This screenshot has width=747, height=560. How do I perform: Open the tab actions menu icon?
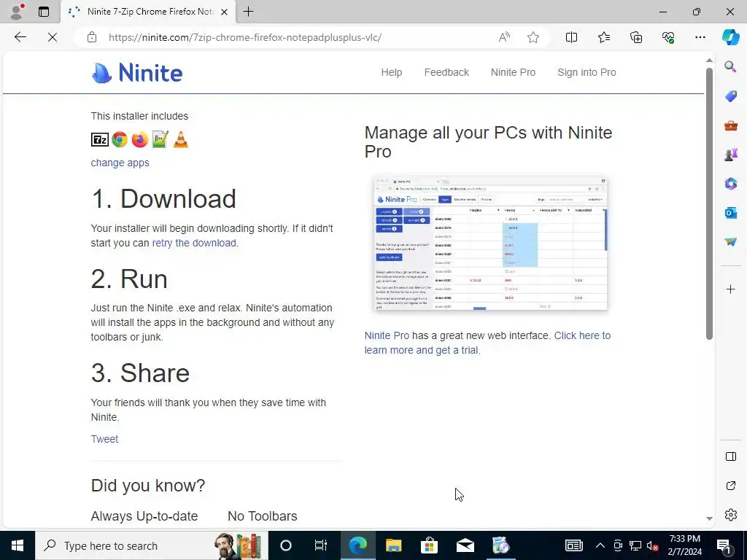click(44, 12)
